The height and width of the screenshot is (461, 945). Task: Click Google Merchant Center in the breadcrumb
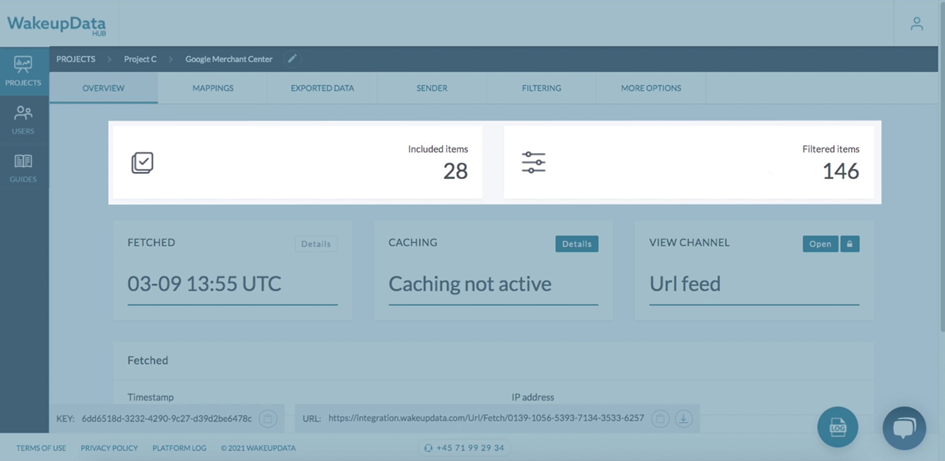[229, 59]
